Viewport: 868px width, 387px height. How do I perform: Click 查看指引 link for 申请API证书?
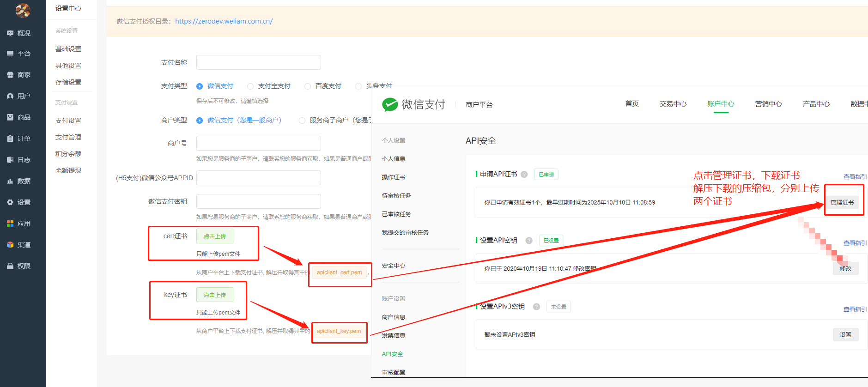pyautogui.click(x=855, y=177)
